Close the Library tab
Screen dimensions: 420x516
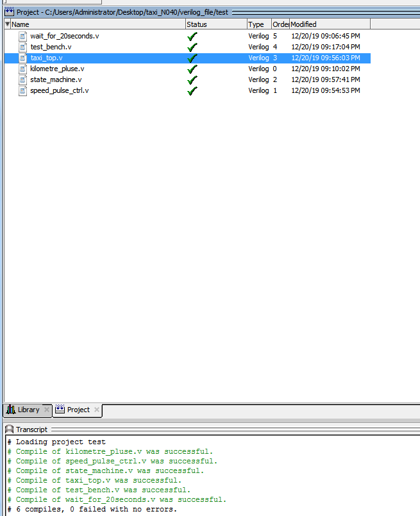[47, 410]
